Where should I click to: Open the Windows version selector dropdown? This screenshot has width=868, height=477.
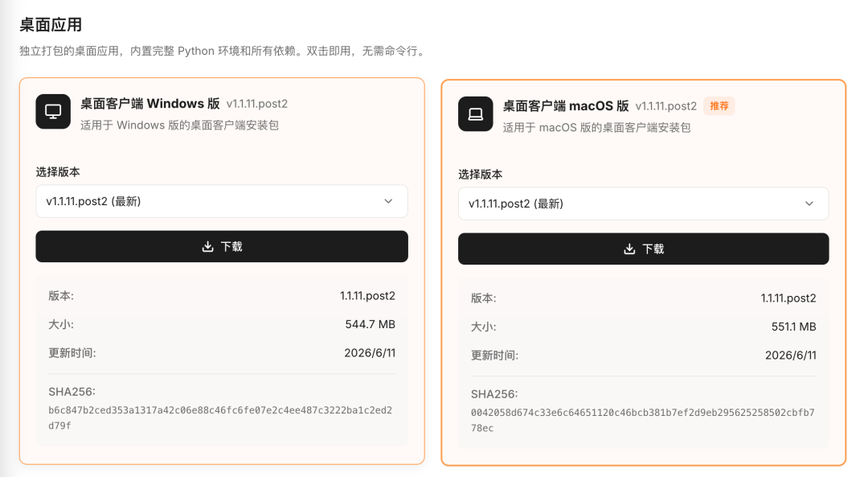[222, 201]
